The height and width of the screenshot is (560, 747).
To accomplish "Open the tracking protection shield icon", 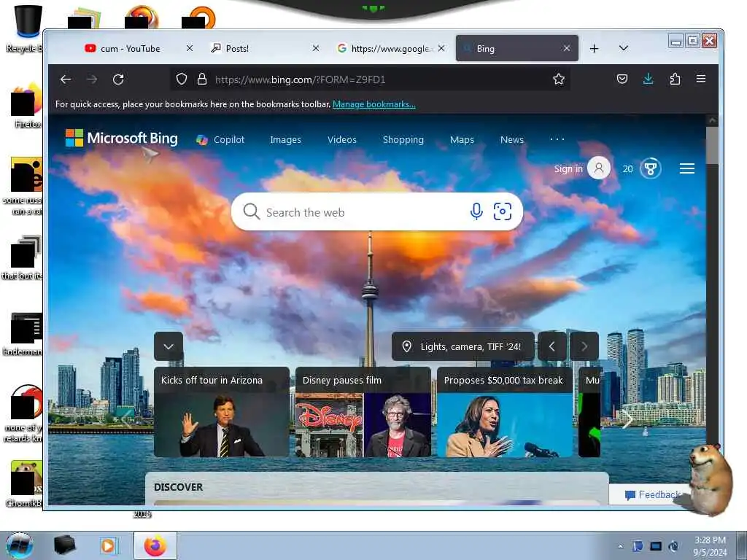I will [182, 79].
